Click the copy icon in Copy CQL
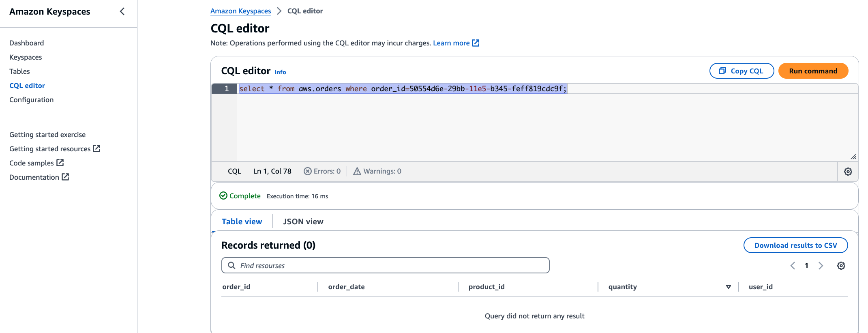The height and width of the screenshot is (333, 868). 722,71
